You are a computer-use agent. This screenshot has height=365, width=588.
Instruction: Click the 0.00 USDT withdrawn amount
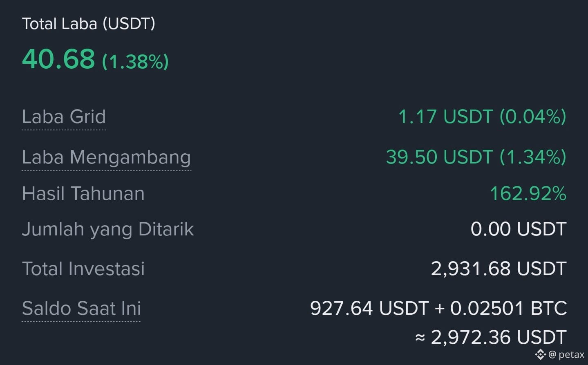519,229
